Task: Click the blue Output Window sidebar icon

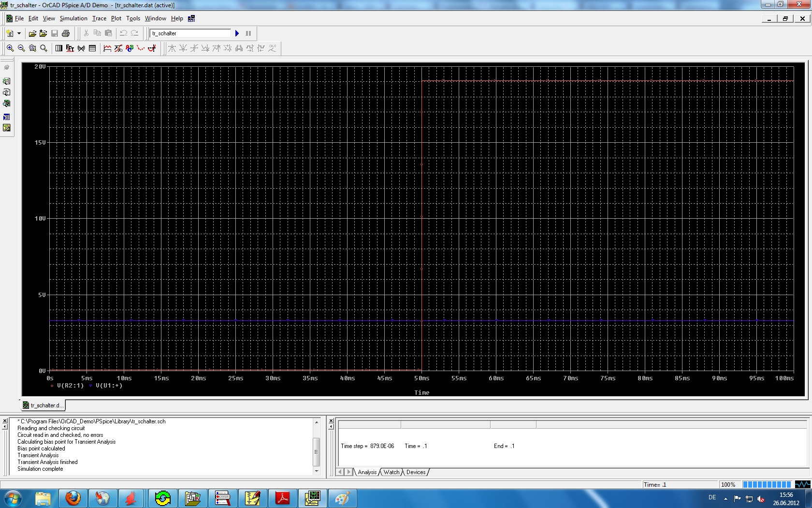Action: (7, 117)
